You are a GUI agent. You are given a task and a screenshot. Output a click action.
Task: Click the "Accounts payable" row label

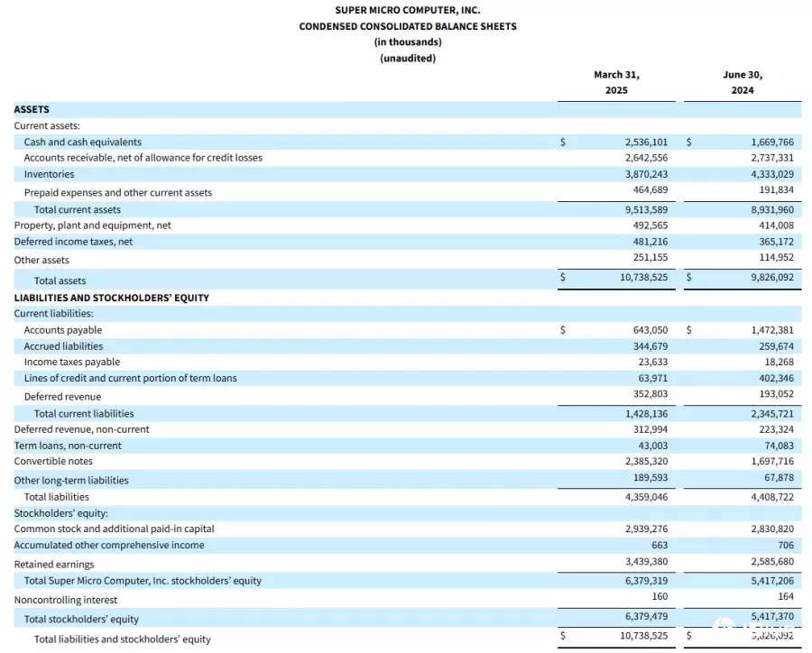click(62, 330)
